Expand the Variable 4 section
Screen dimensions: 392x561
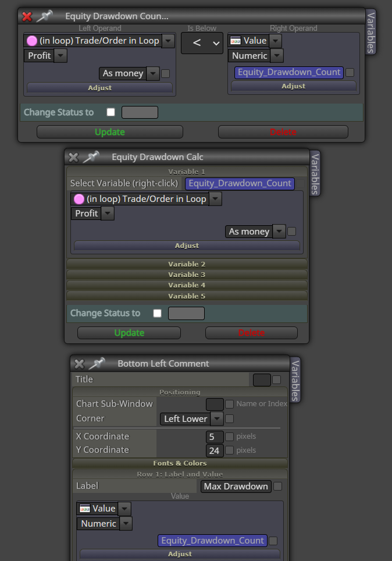tap(187, 286)
